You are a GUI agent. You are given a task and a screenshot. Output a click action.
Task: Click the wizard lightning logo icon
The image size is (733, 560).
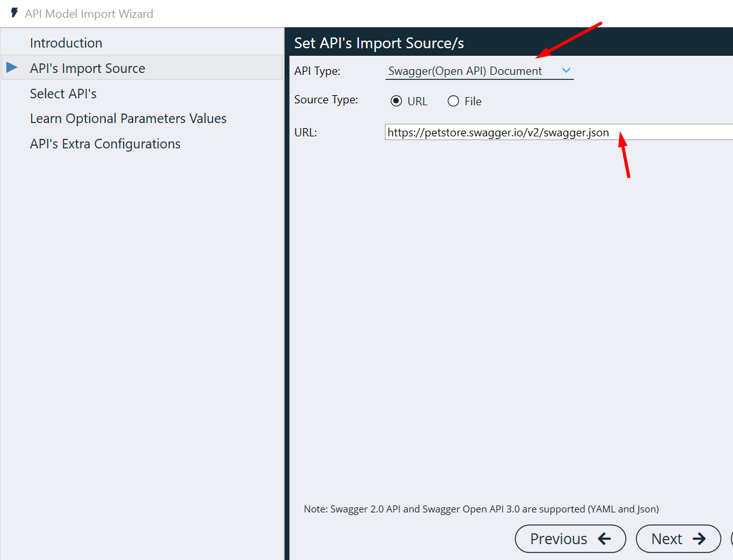pyautogui.click(x=14, y=13)
